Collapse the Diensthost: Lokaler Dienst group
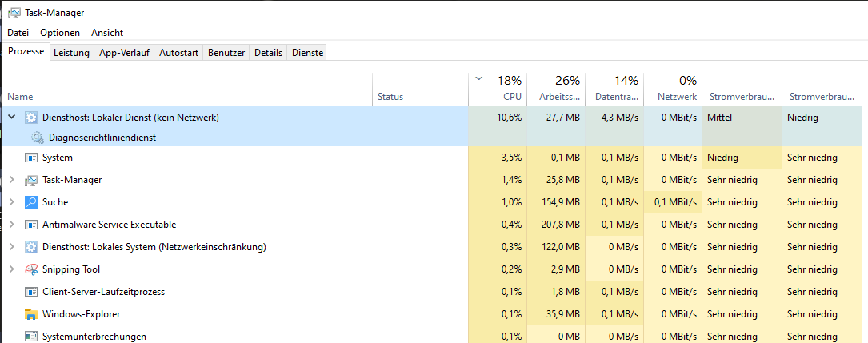Image resolution: width=868 pixels, height=343 pixels. (12, 118)
